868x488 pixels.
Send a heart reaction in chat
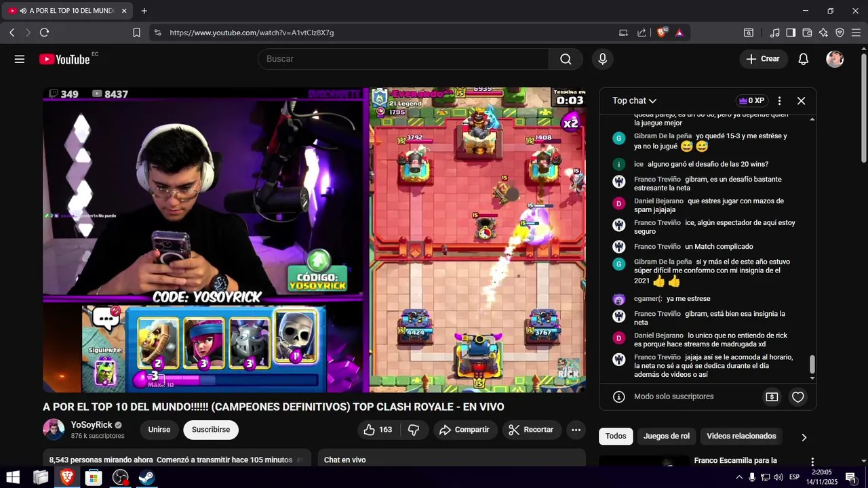coord(797,396)
